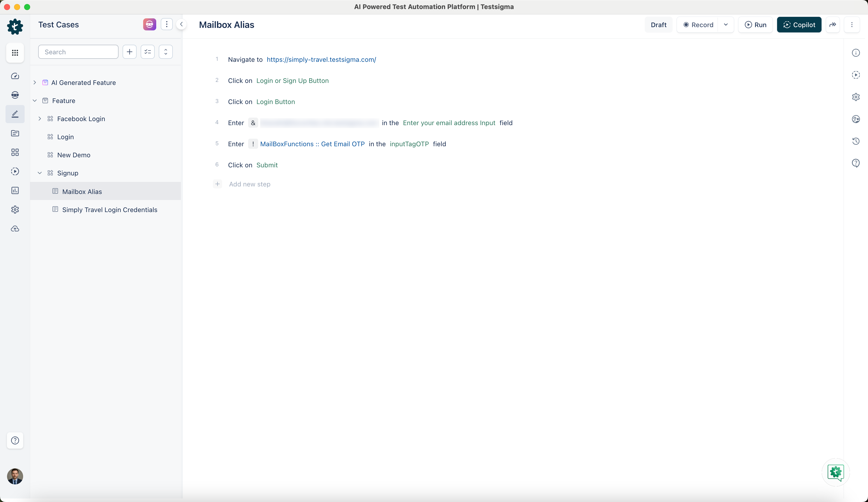Click the Search test cases field

[78, 52]
